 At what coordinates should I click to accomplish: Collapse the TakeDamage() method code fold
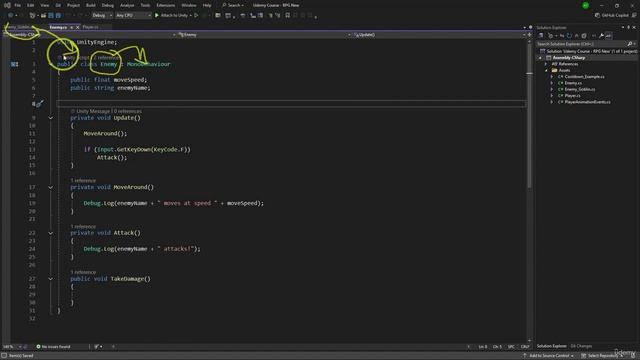tap(51, 279)
